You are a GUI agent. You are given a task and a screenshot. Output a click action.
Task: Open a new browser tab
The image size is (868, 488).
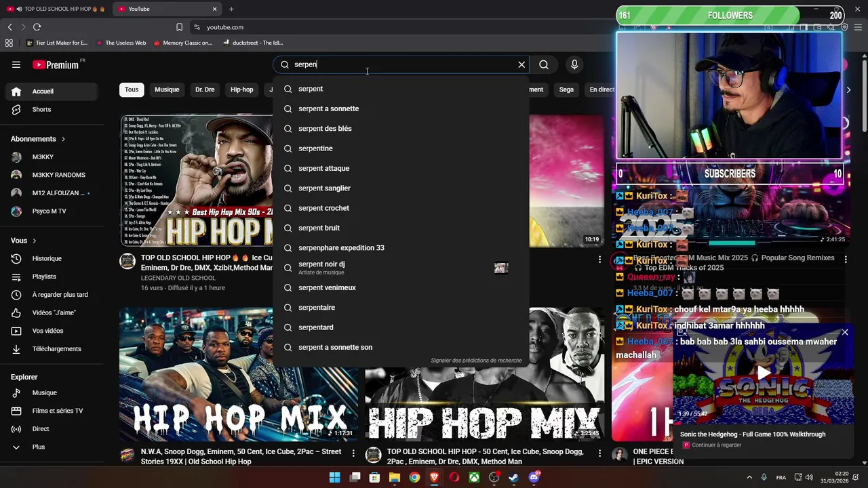point(231,9)
